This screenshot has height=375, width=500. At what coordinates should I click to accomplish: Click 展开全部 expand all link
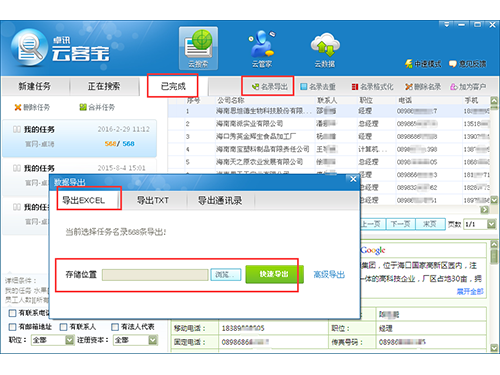tap(470, 292)
